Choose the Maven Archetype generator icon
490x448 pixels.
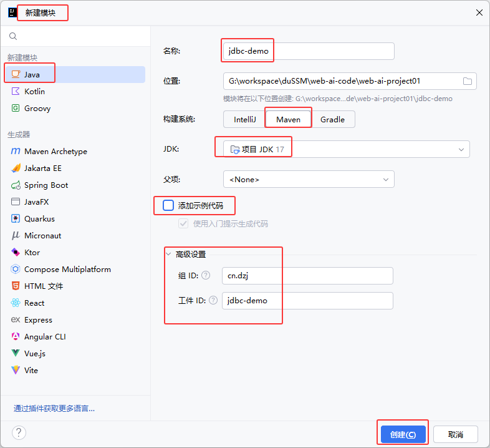(x=16, y=151)
